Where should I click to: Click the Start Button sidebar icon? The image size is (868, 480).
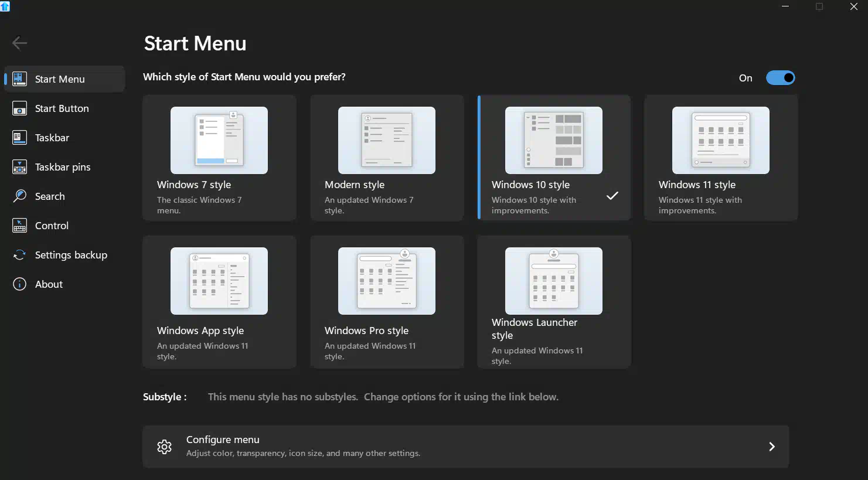(19, 108)
